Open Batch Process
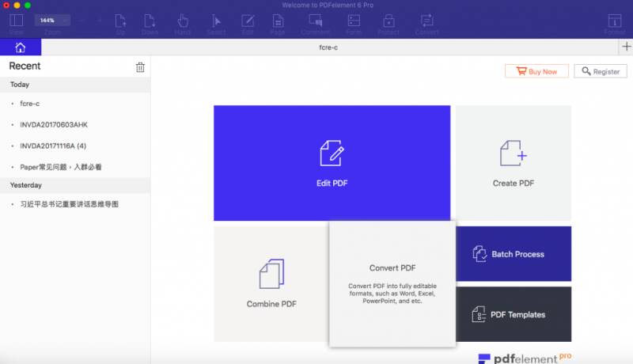This screenshot has width=633, height=364. click(x=514, y=254)
